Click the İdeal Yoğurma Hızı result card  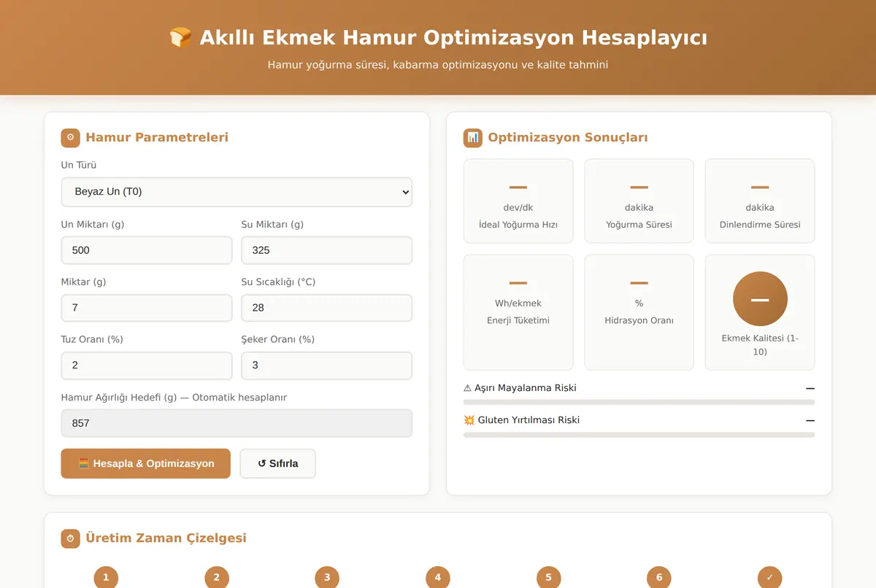[x=518, y=201]
